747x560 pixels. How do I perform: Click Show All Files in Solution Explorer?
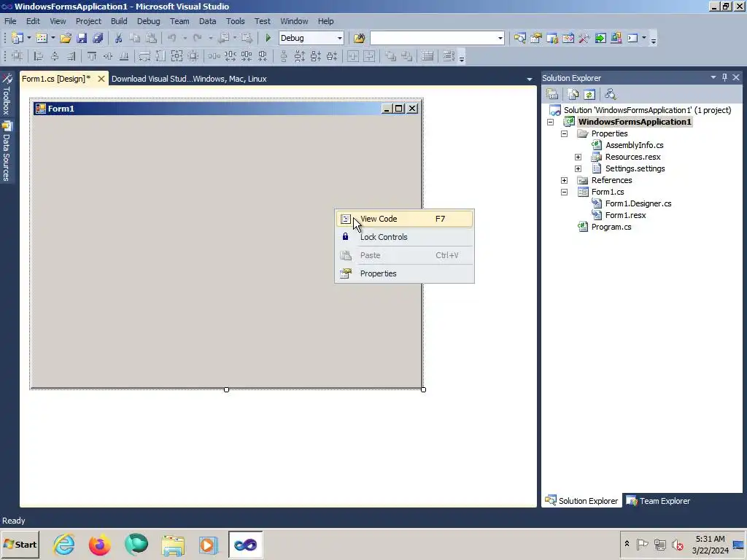(x=573, y=94)
